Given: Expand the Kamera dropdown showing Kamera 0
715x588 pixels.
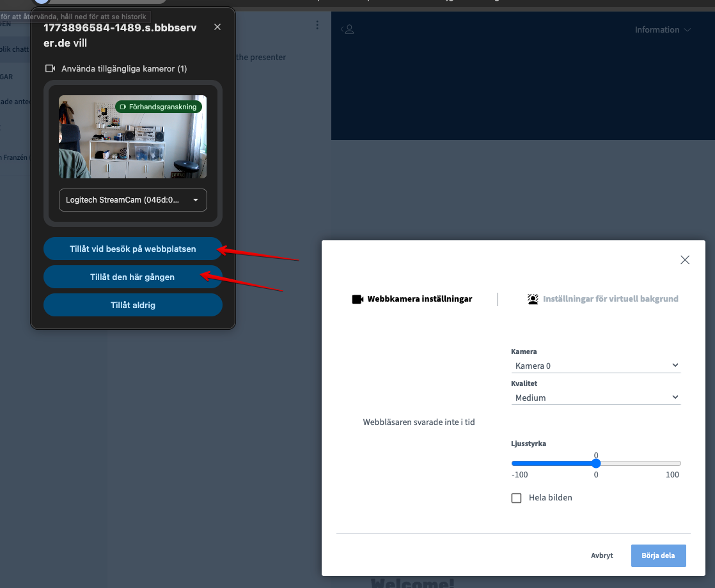Looking at the screenshot, I should click(x=595, y=366).
